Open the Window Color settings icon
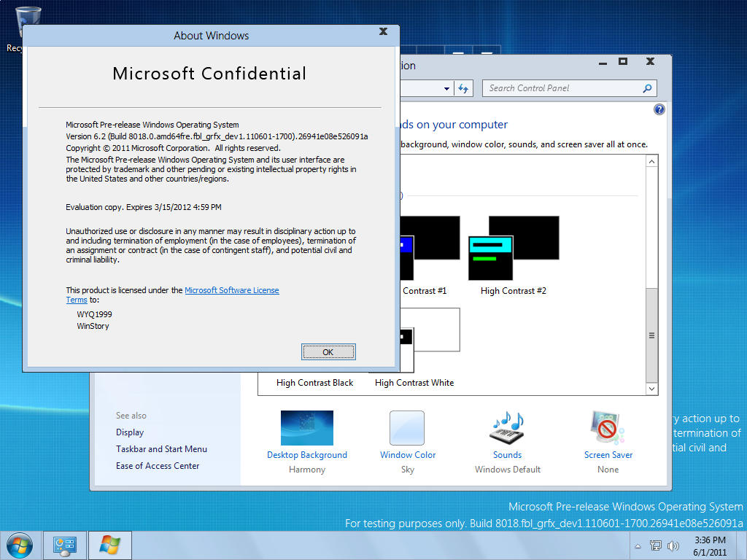This screenshot has width=747, height=560. (407, 428)
